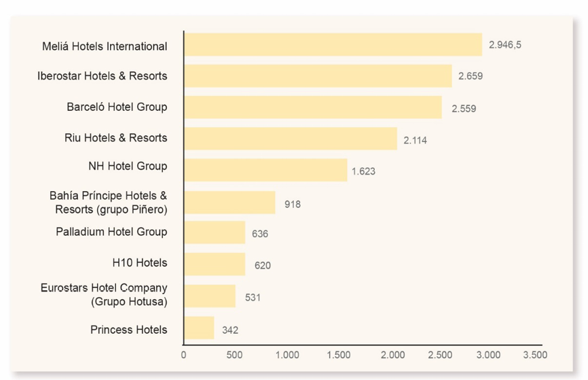Click the Meliá Hotels International bar

click(333, 45)
